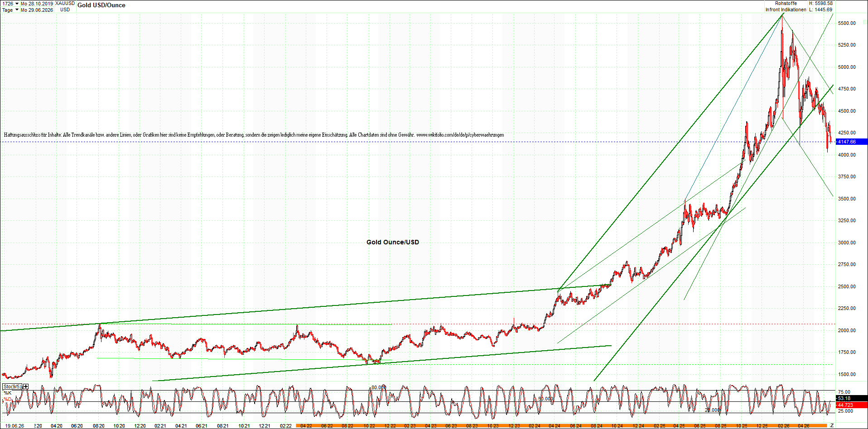This screenshot has width=868, height=429.
Task: Click the 75.00 stochastic axis label
Action: (844, 392)
